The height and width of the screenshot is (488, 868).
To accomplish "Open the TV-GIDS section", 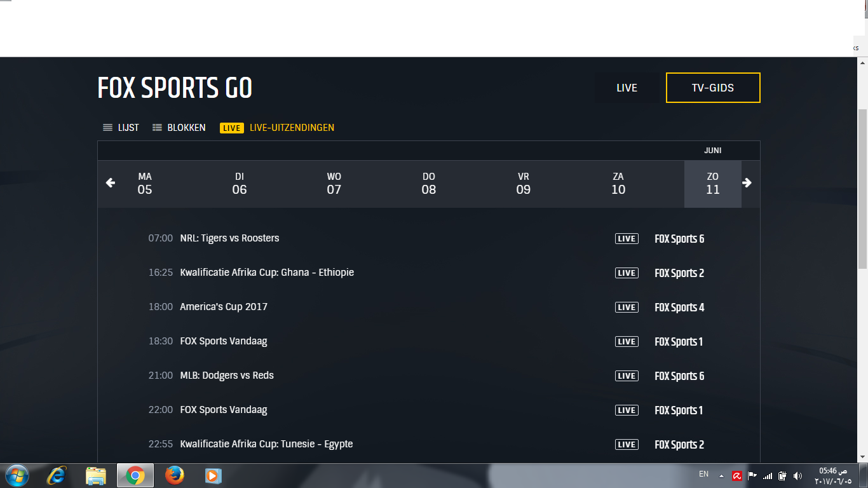I will (713, 88).
